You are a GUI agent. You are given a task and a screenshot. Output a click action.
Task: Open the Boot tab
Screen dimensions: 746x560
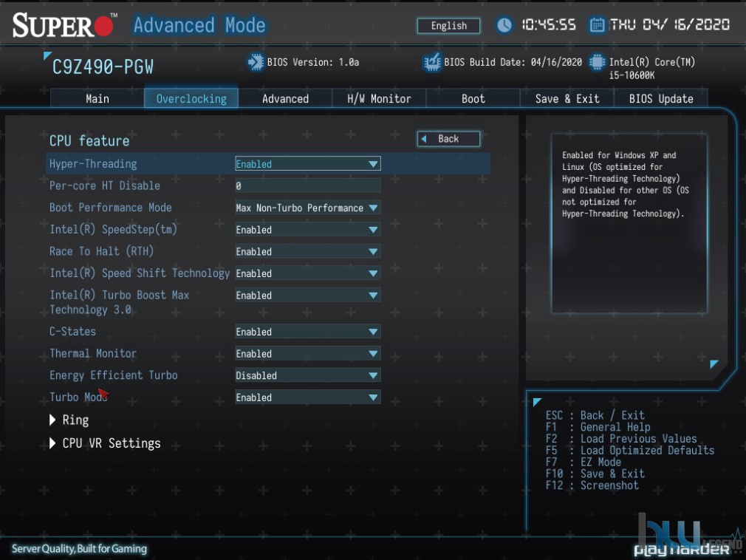[x=473, y=98]
